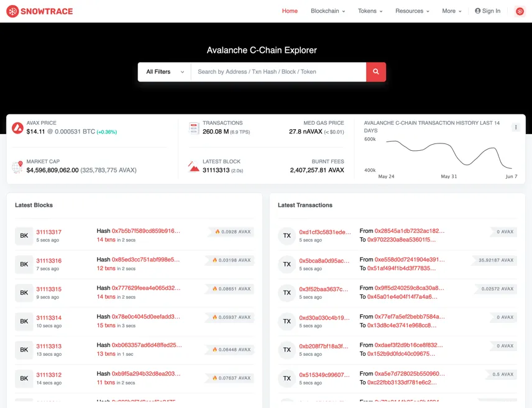
Task: Click the red search magnifier button
Action: [376, 72]
